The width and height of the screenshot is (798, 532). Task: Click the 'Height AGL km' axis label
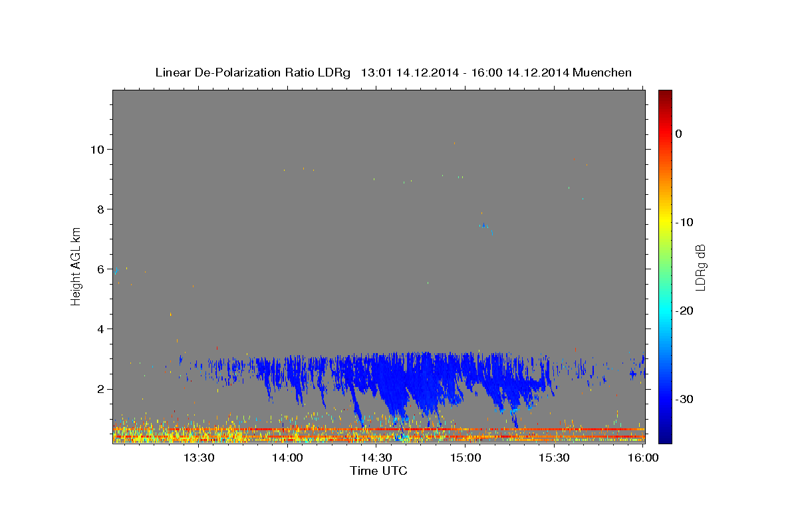coord(76,266)
